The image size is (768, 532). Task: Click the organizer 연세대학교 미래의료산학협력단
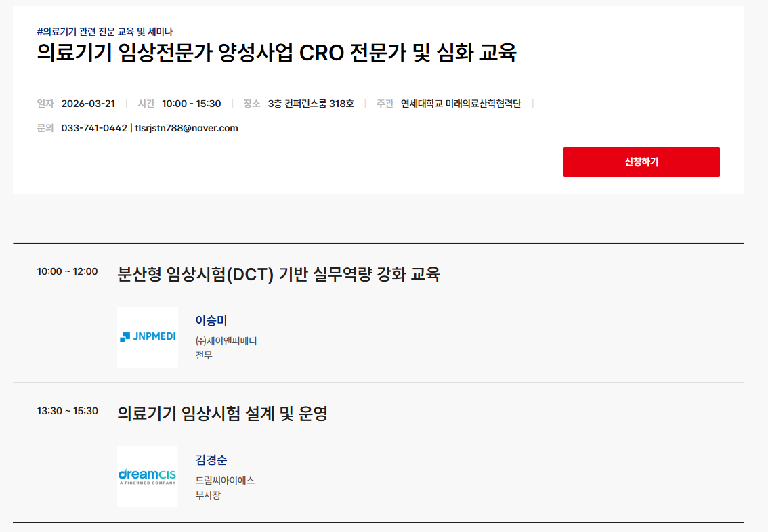coord(462,104)
